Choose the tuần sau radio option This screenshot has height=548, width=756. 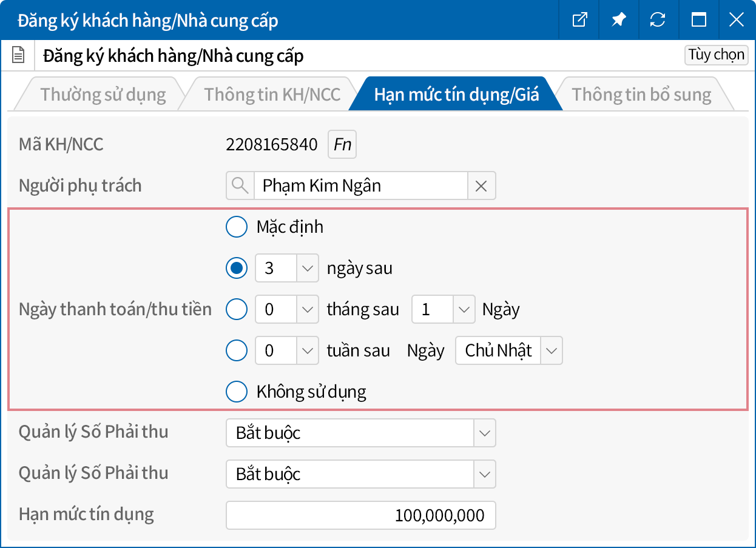tap(237, 350)
